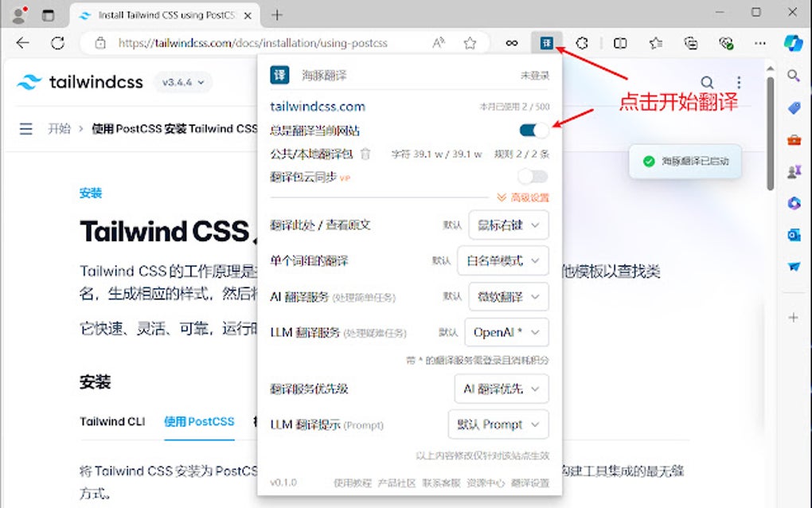812x508 pixels.
Task: Click the 产品社区 link
Action: coord(396,483)
